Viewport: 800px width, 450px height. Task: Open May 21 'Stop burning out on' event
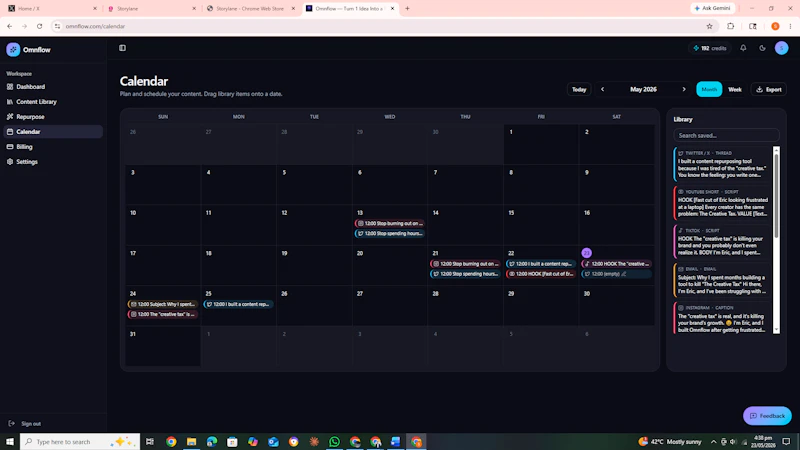pyautogui.click(x=465, y=264)
